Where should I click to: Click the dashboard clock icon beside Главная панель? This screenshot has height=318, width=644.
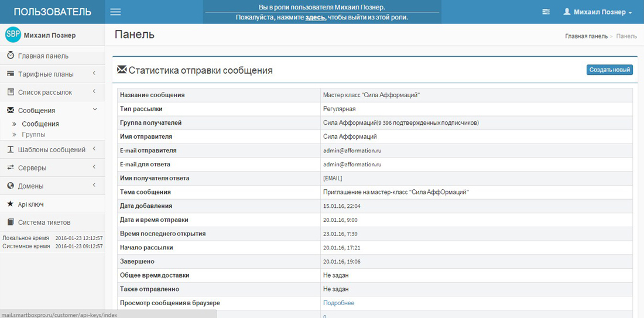point(11,56)
